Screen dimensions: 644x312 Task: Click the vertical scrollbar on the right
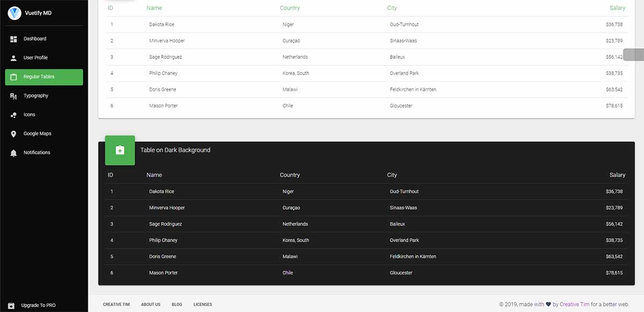point(634,54)
